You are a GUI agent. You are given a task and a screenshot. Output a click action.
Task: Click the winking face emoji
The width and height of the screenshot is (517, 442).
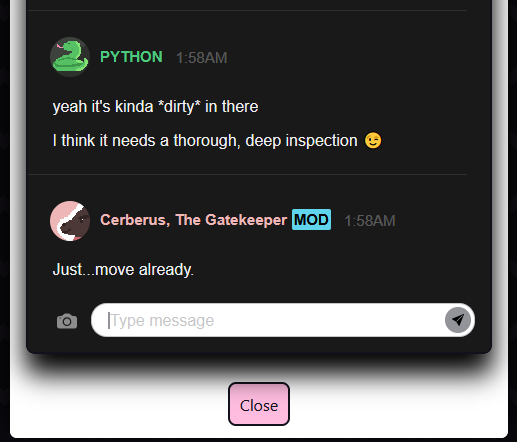pos(373,140)
